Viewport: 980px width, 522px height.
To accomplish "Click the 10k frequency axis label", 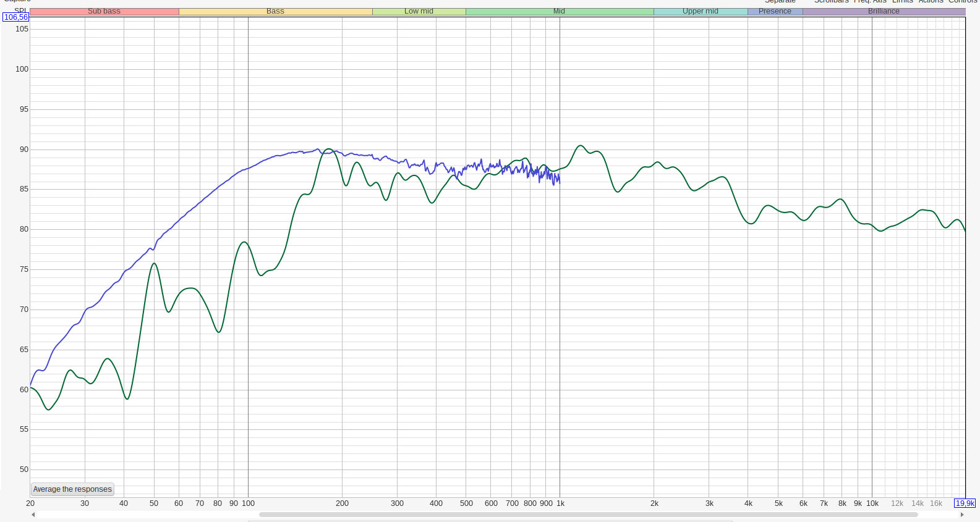I will tap(872, 503).
